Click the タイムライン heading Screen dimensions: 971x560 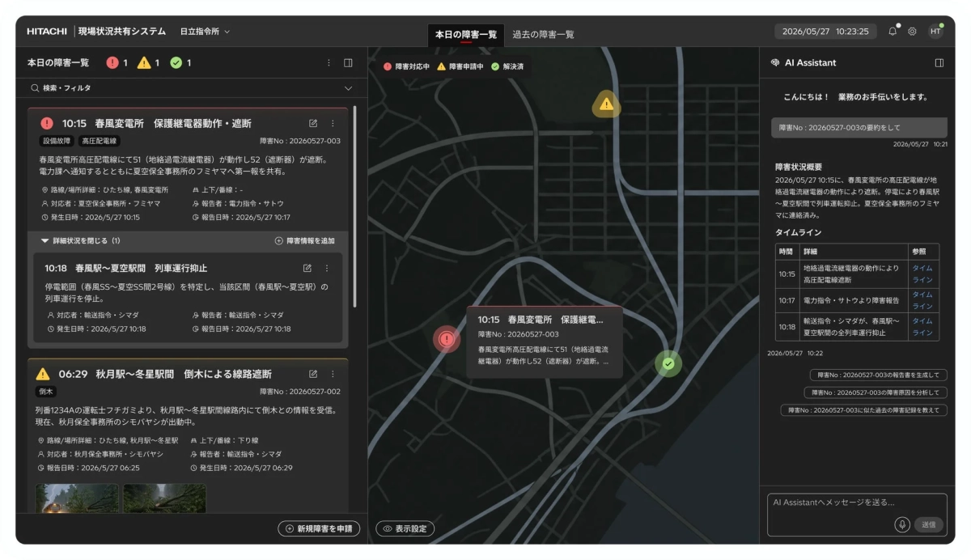[x=798, y=232]
